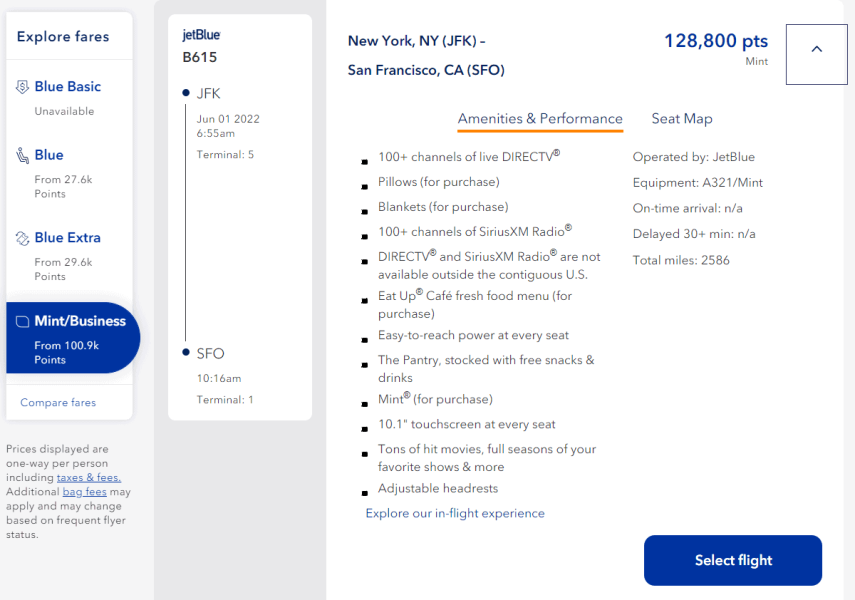Click the arrival time 10:16am
Screen dimensions: 855x600
219,378
